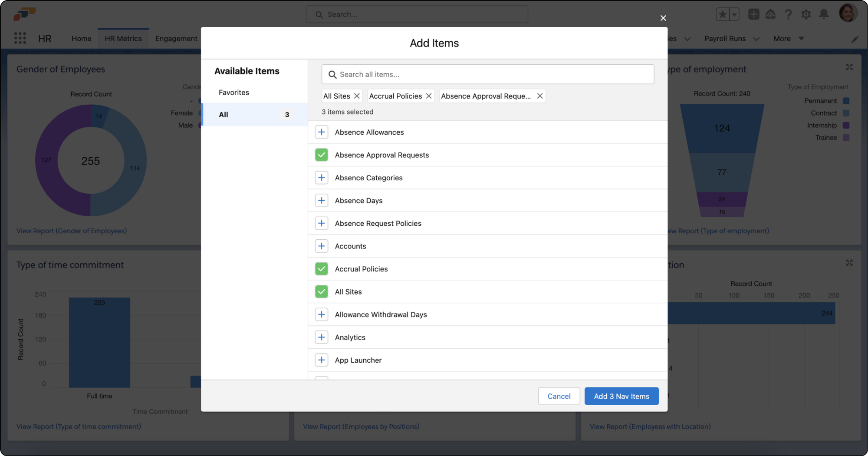
Task: Deselect the All Sites checkbox
Action: 321,291
